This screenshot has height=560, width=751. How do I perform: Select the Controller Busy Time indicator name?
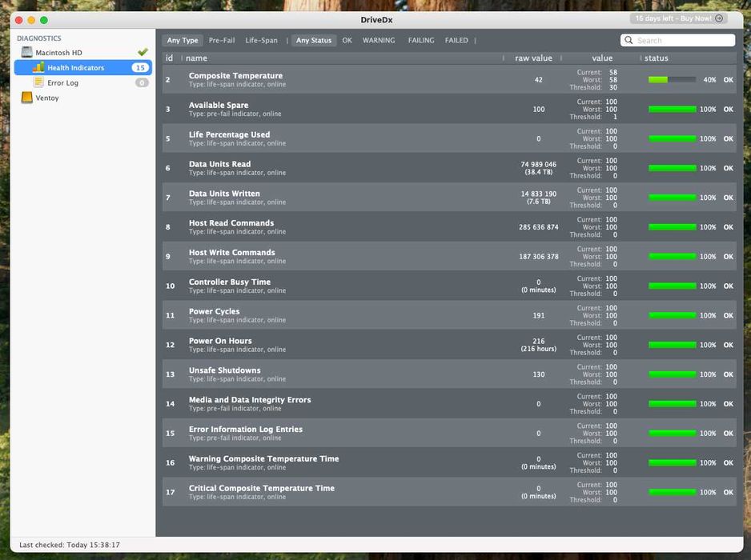coord(230,282)
